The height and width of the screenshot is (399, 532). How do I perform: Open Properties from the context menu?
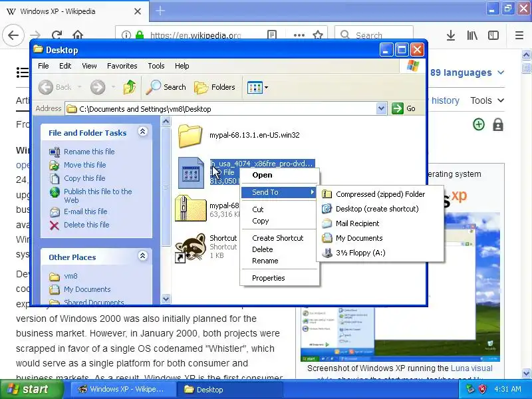coord(279,278)
